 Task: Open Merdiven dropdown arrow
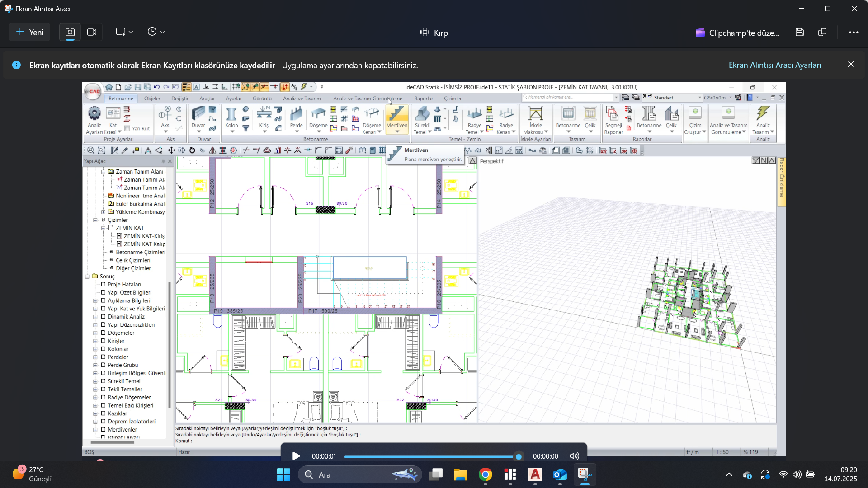(x=397, y=132)
